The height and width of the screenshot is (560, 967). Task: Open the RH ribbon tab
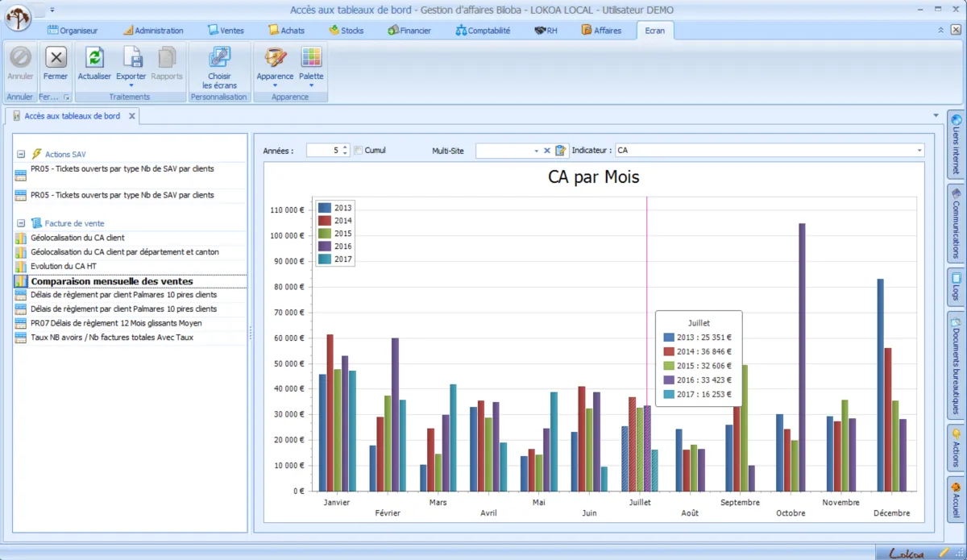tap(546, 31)
